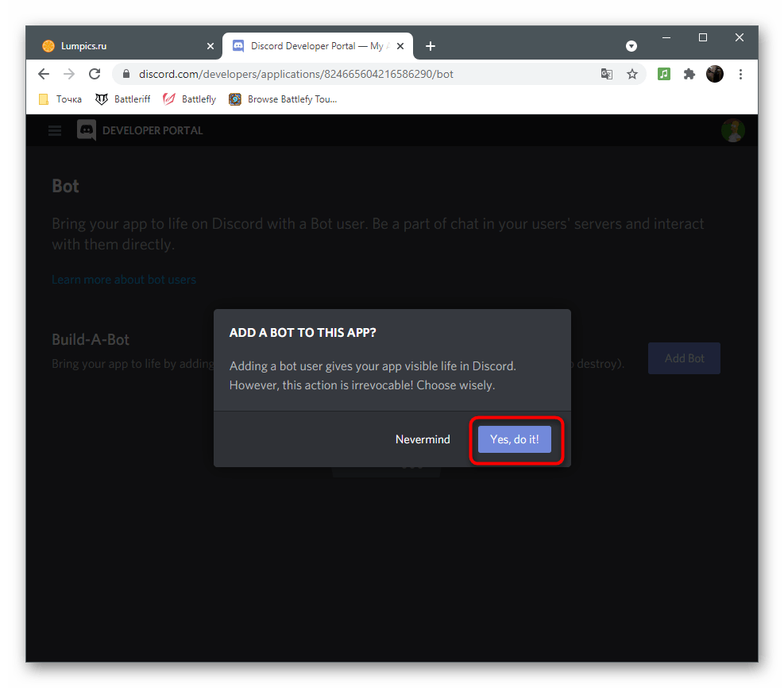Confirm with the 'Yes, do it!' button

[x=514, y=439]
